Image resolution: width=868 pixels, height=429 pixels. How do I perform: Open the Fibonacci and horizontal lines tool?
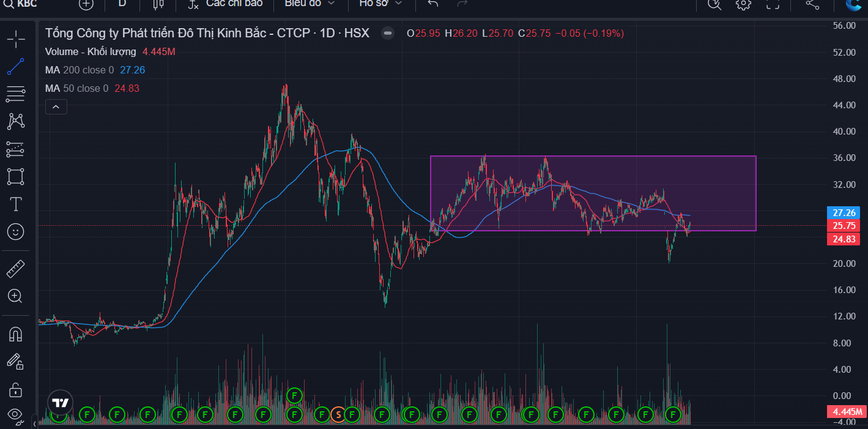click(16, 94)
